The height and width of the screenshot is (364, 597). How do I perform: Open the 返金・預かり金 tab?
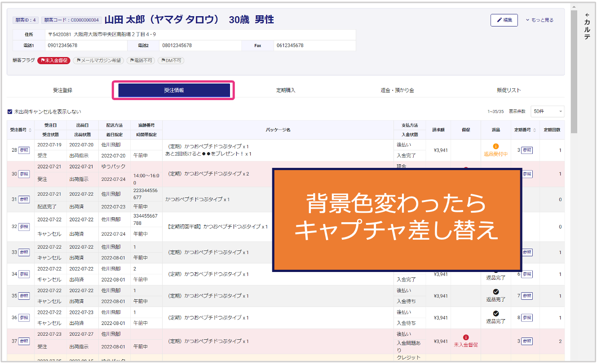tap(397, 90)
